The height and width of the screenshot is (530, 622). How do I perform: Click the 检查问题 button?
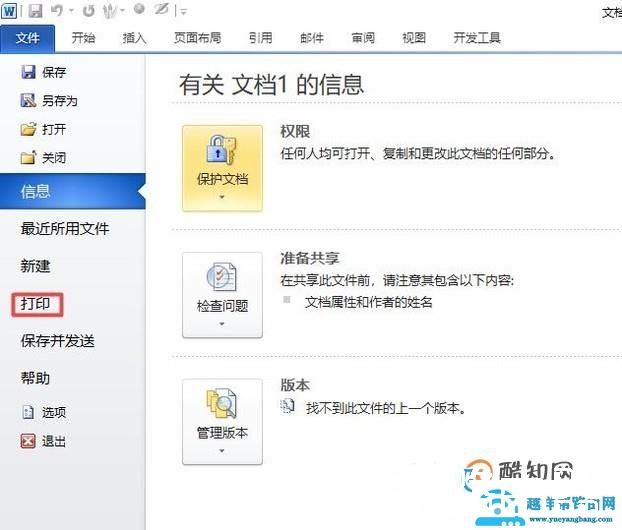(x=222, y=295)
